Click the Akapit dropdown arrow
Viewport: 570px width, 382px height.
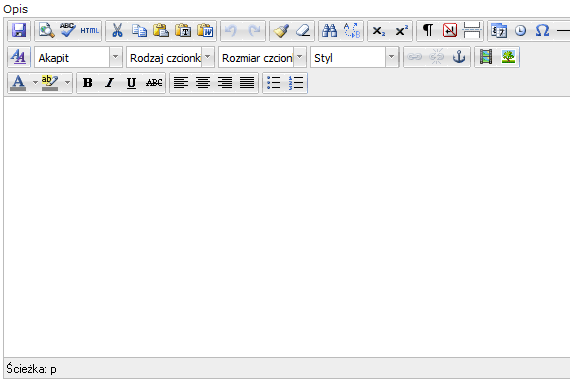point(116,57)
